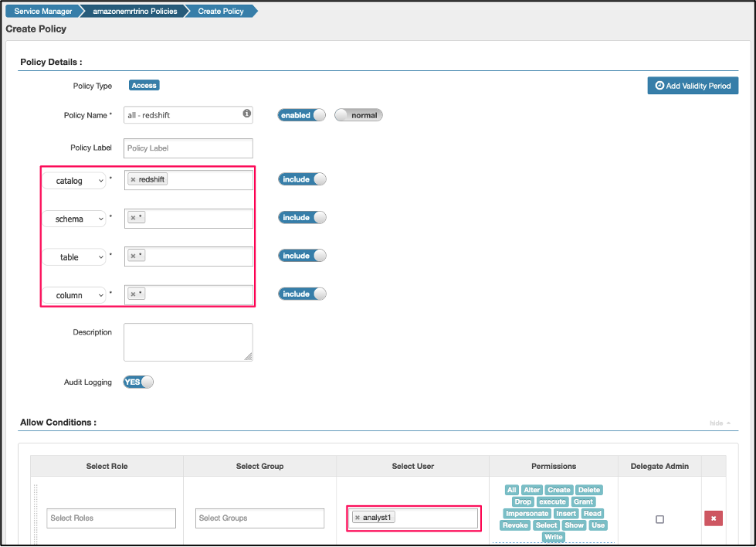Viewport: 756px width, 547px height.
Task: Open the column resource type dropdown
Action: (74, 295)
